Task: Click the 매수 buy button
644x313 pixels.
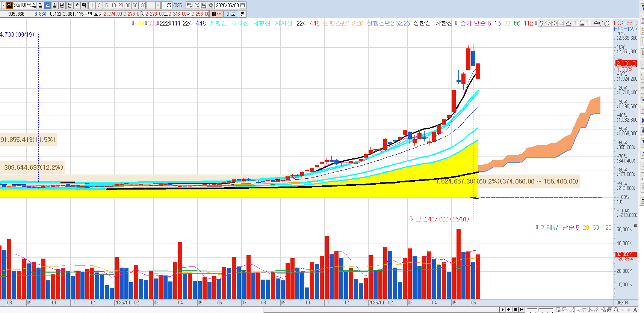Action: [x=216, y=14]
